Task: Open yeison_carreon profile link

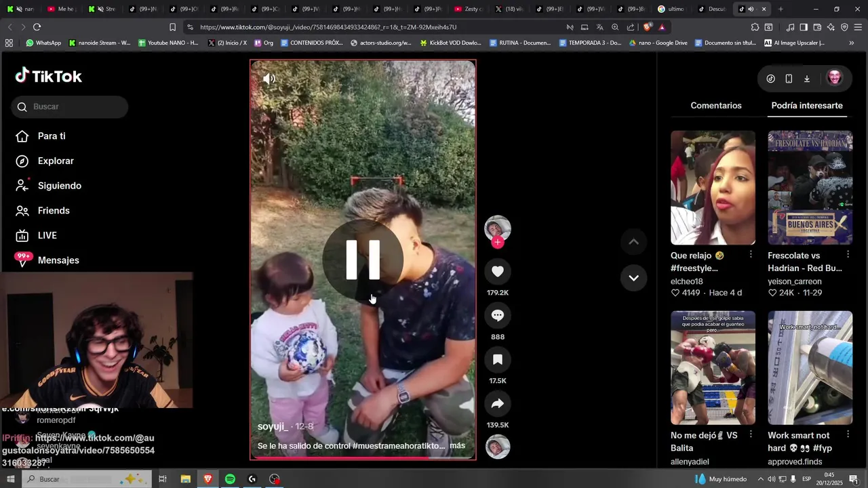Action: 795,281
